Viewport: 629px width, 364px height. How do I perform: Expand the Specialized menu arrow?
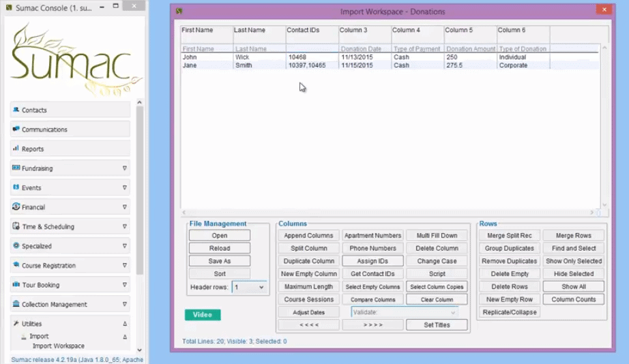tap(124, 246)
